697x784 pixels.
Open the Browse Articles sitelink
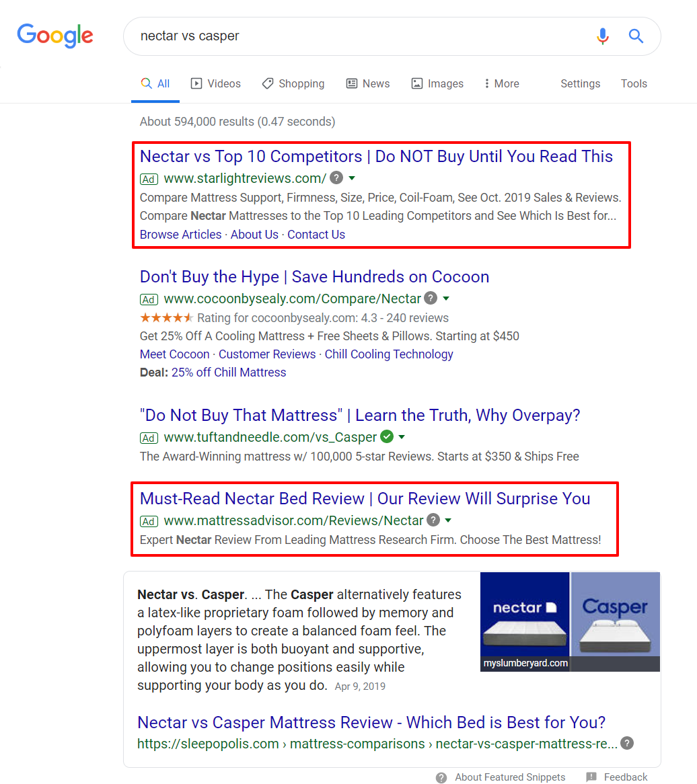click(x=180, y=235)
